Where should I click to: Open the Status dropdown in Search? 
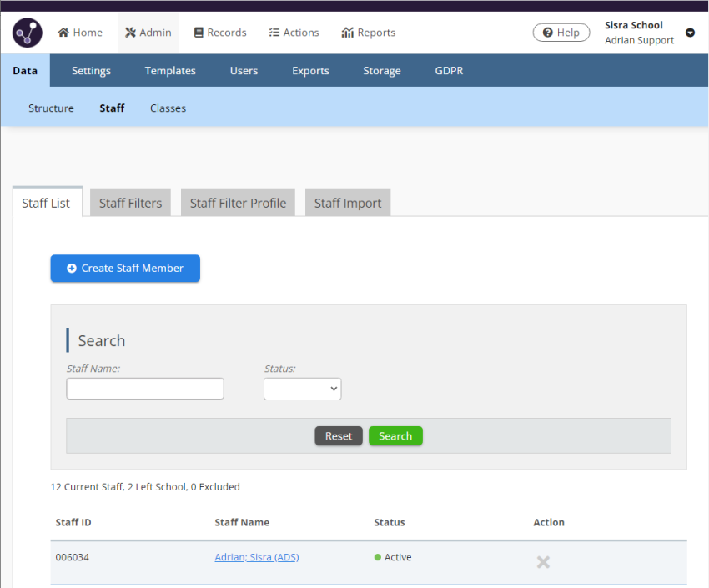[302, 389]
